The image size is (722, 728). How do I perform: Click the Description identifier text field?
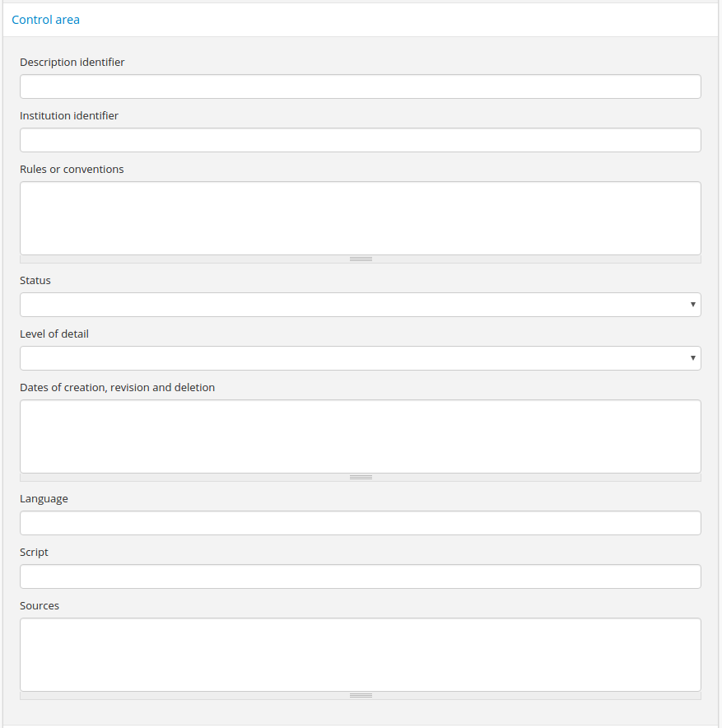click(360, 86)
